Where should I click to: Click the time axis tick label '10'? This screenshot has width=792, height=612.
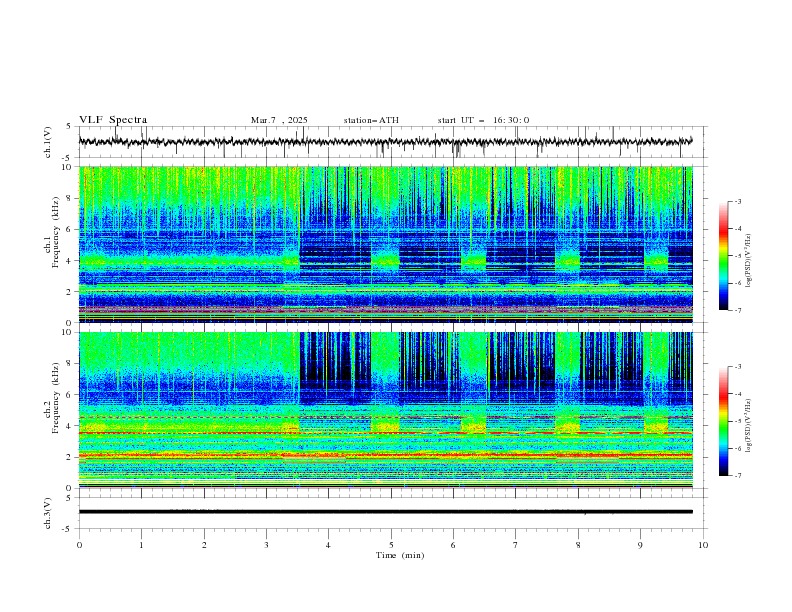coord(703,545)
